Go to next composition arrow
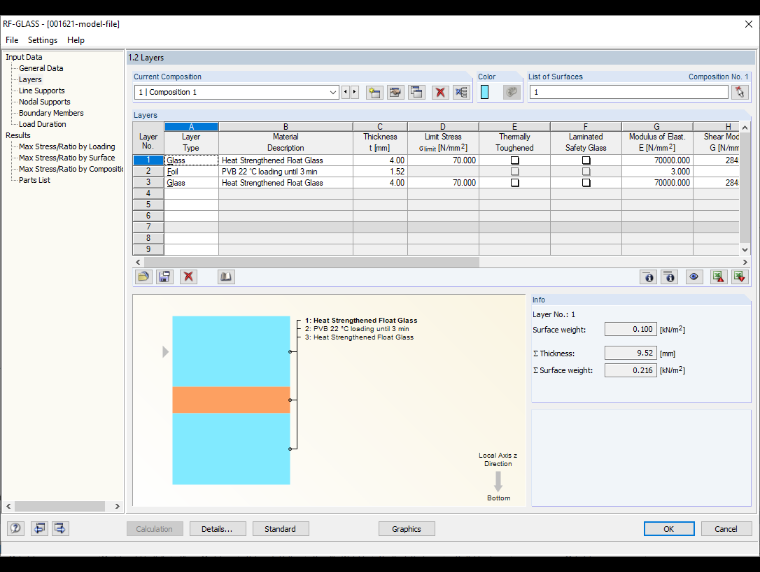The image size is (760, 572). tap(354, 92)
